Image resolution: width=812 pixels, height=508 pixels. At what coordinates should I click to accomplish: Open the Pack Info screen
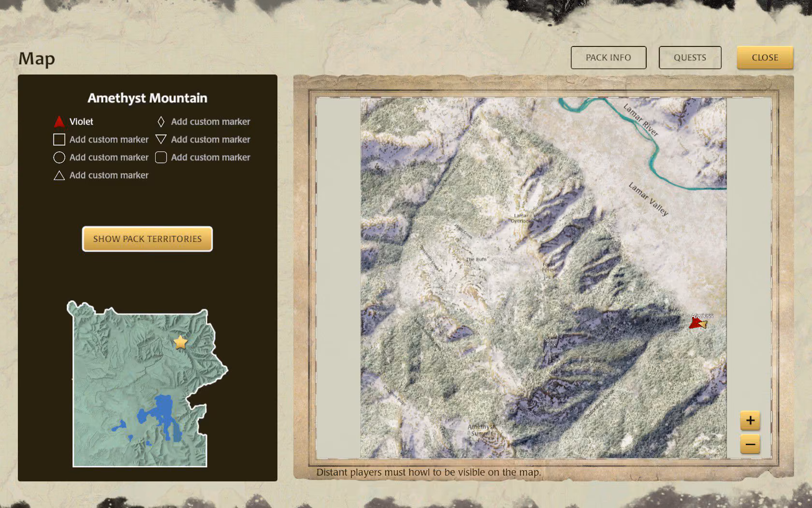point(609,58)
